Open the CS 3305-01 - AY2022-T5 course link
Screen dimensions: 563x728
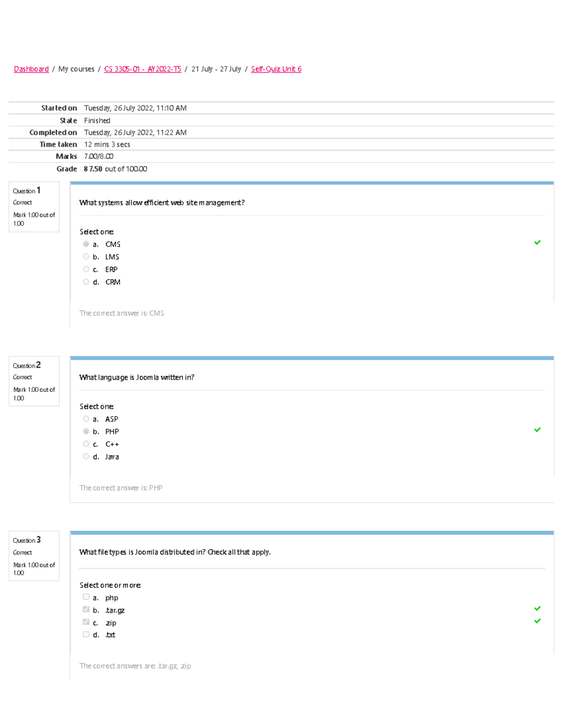coord(143,69)
